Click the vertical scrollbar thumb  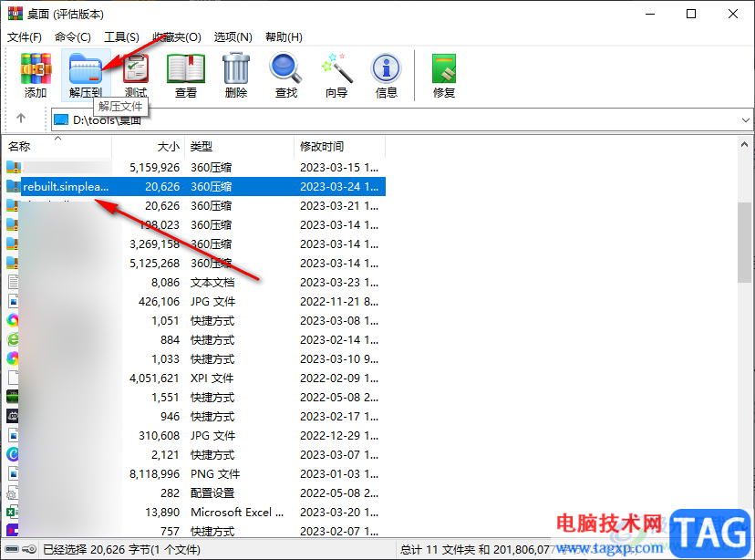coord(744,243)
